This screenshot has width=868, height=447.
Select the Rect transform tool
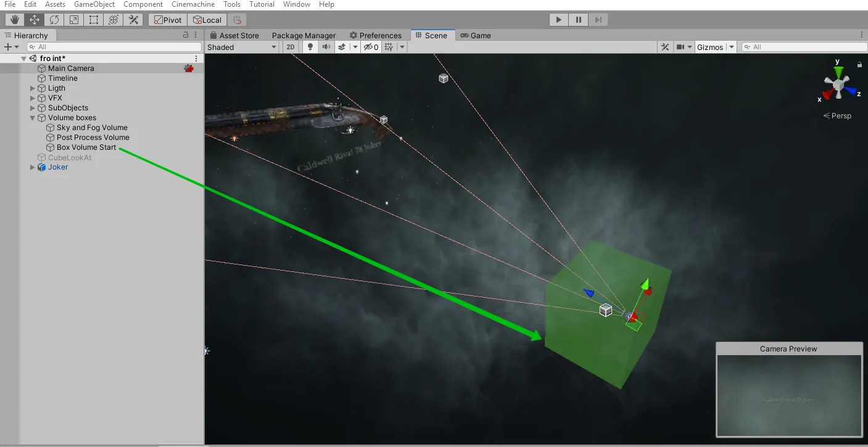(x=94, y=20)
